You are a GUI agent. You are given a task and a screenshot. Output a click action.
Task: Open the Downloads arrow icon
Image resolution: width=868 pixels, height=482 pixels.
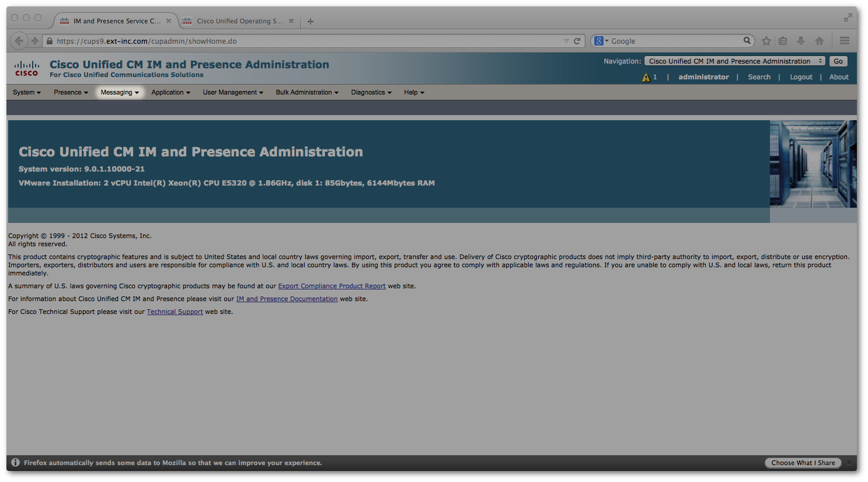(801, 41)
